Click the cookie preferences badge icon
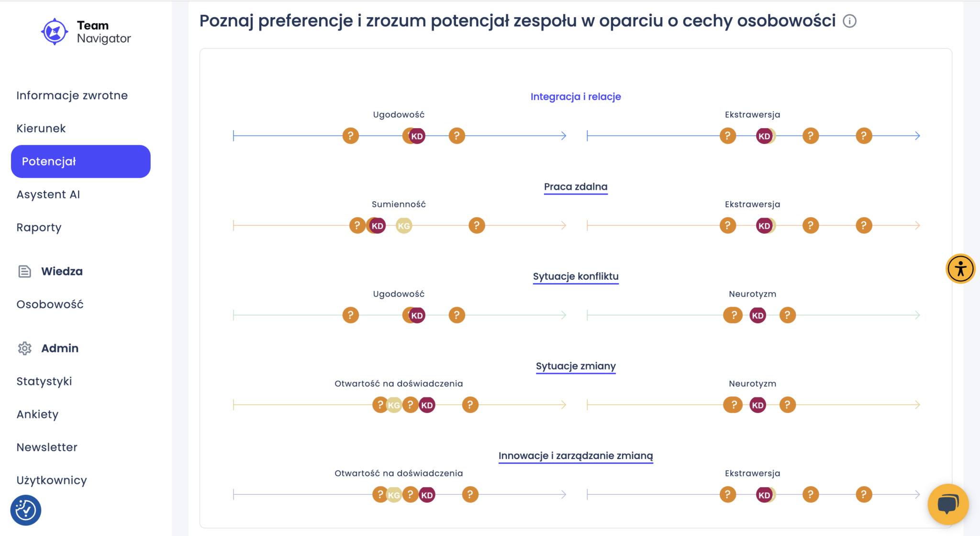The height and width of the screenshot is (536, 980). [x=26, y=510]
